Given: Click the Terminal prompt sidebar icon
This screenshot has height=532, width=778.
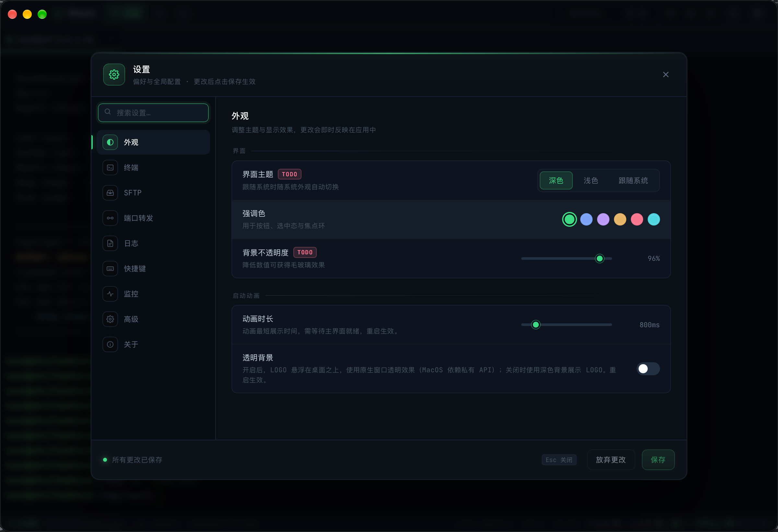Looking at the screenshot, I should (x=110, y=168).
